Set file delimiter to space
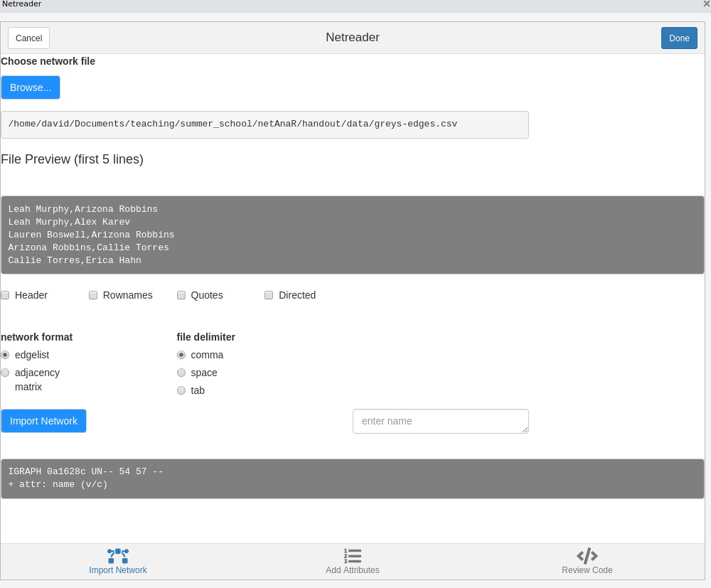 coord(181,373)
